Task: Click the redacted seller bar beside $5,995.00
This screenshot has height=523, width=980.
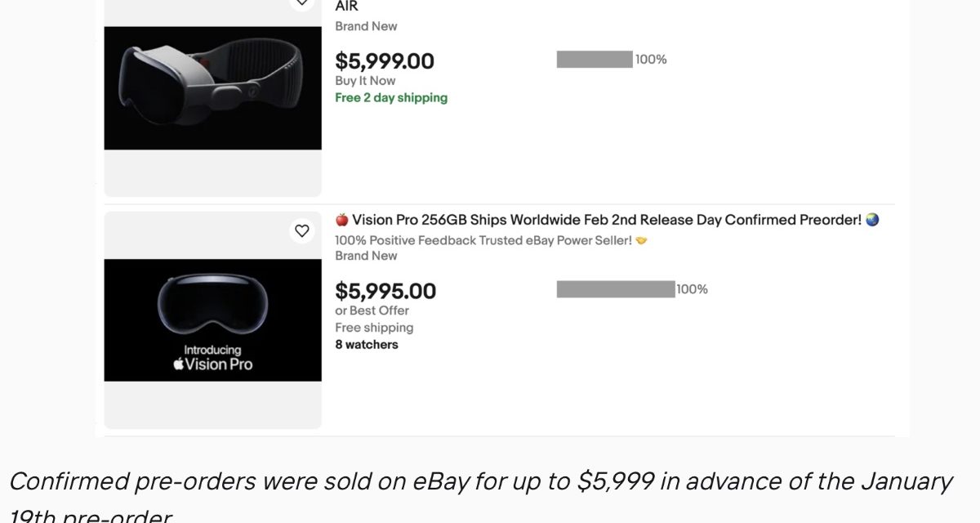Action: 615,289
